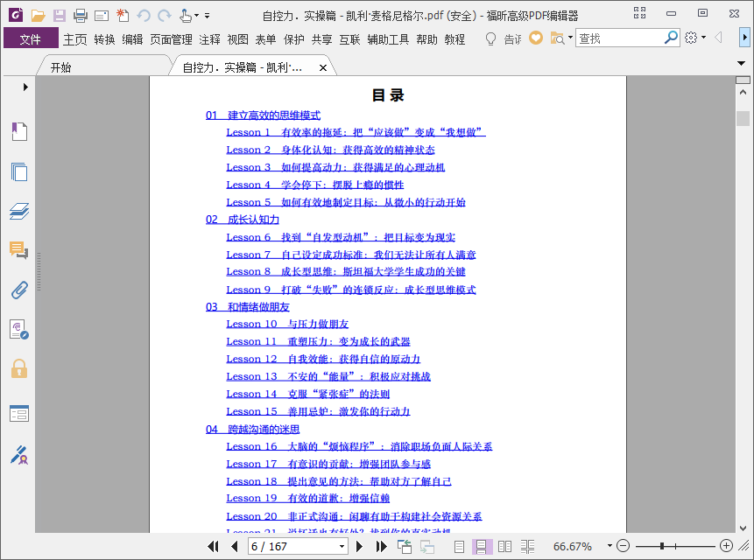Viewport: 754px width, 560px height.
Task: Click the create new PDF icon
Action: pyautogui.click(x=123, y=16)
